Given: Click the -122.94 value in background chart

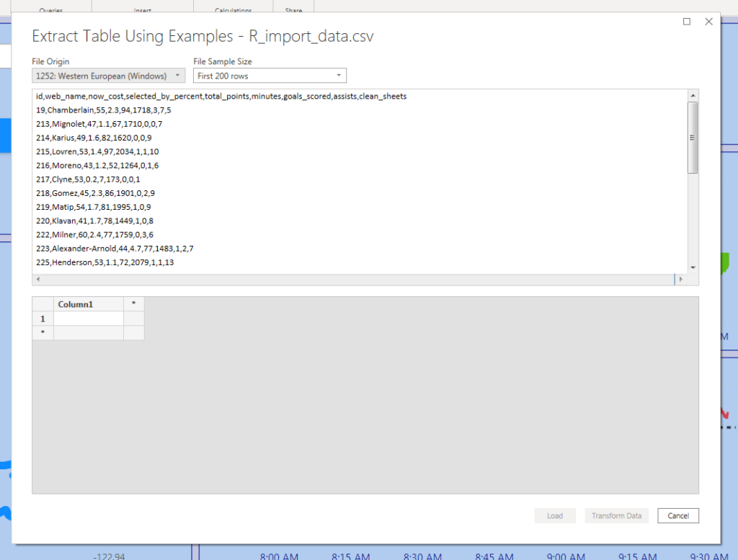Looking at the screenshot, I should point(109,556).
